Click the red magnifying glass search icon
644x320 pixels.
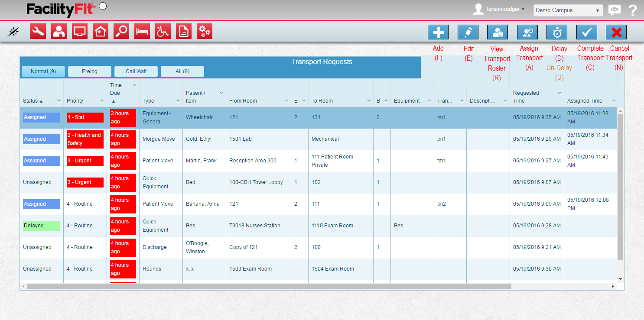121,31
